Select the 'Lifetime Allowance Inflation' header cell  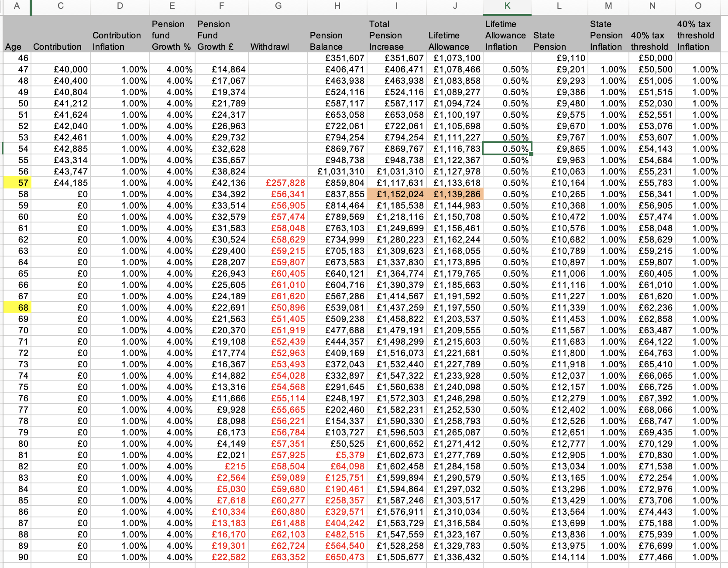(507, 35)
